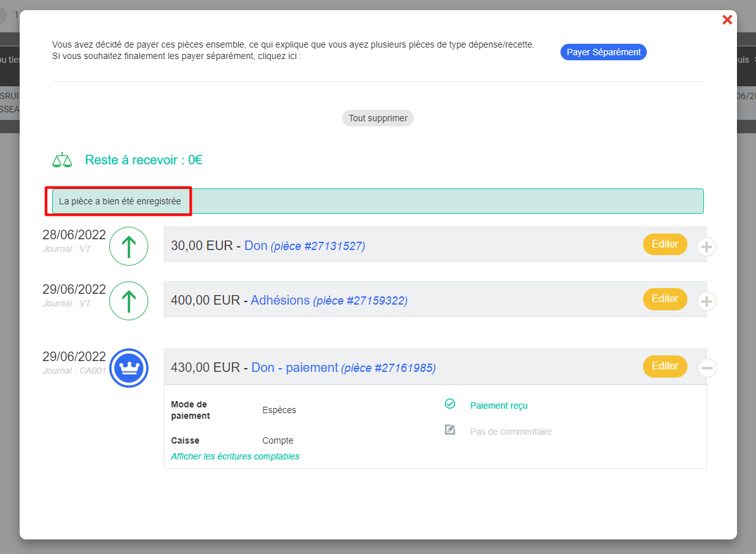
Task: Close the payment dialog with the red X
Action: pos(727,19)
